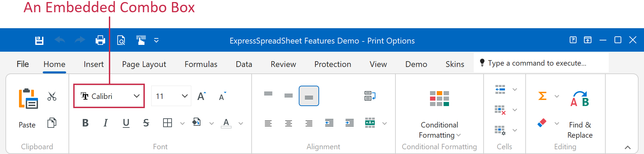This screenshot has height=154, width=644.
Task: Expand the font size 11 dropdown
Action: coord(184,96)
